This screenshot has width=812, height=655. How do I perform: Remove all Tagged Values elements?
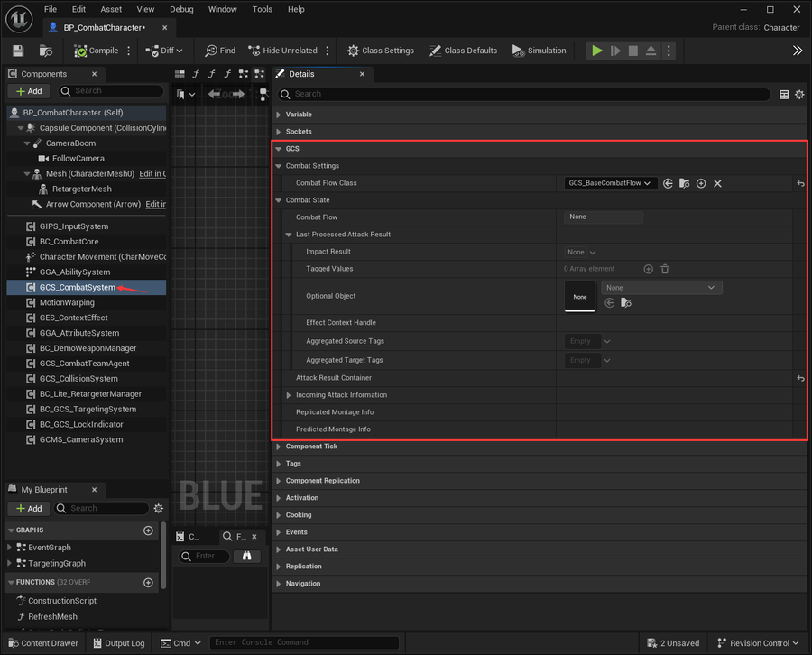665,269
